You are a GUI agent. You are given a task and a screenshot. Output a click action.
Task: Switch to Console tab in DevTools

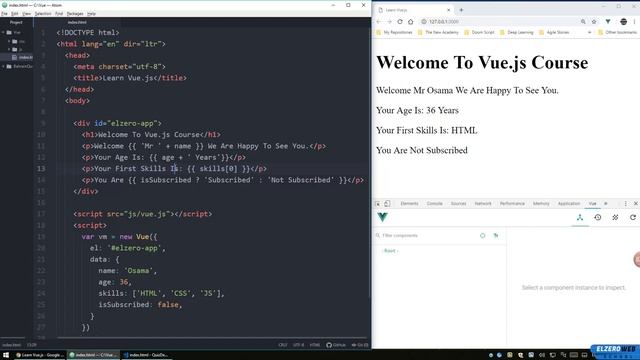[x=434, y=203]
